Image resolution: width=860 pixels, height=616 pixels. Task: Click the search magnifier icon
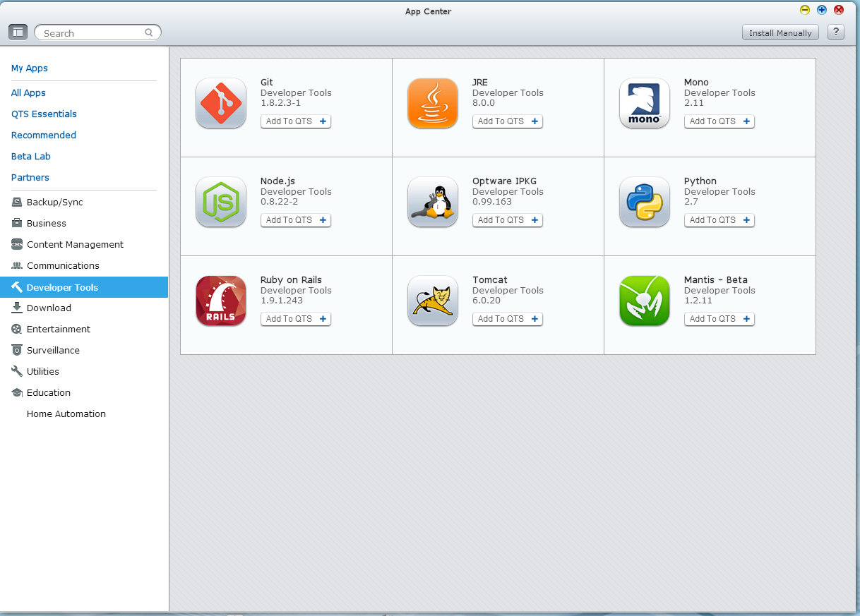click(x=149, y=32)
